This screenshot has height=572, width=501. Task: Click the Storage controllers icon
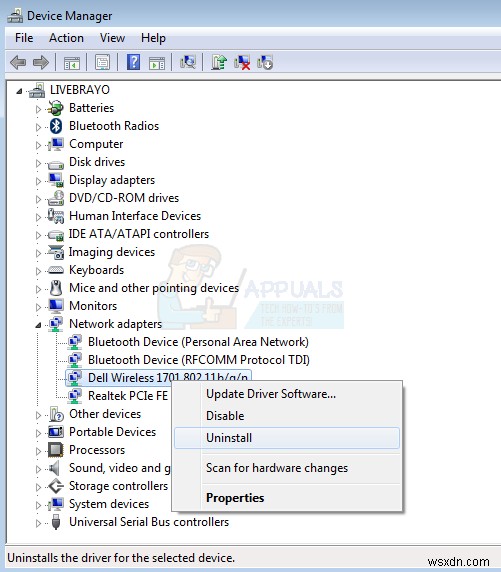[56, 486]
